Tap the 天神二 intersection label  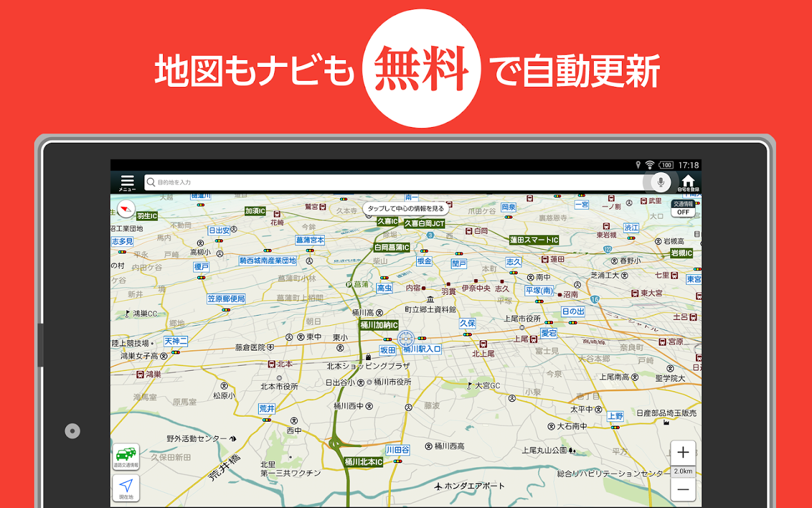175,341
